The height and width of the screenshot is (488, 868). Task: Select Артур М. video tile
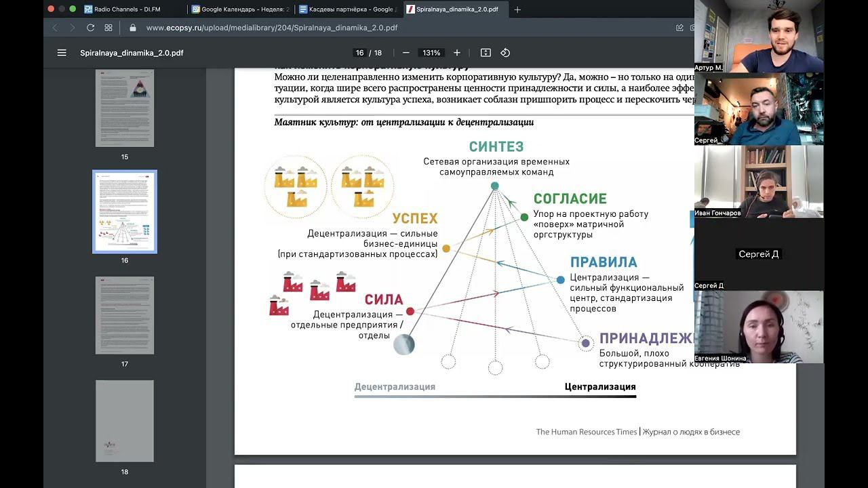click(x=759, y=37)
